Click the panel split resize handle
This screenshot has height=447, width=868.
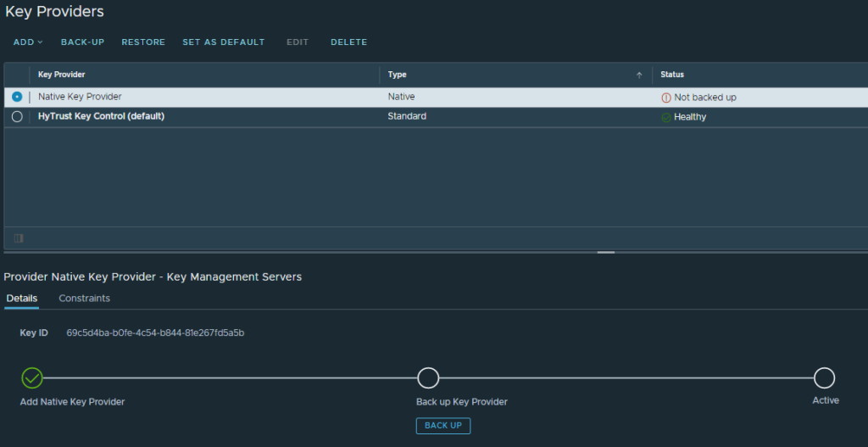pyautogui.click(x=605, y=252)
